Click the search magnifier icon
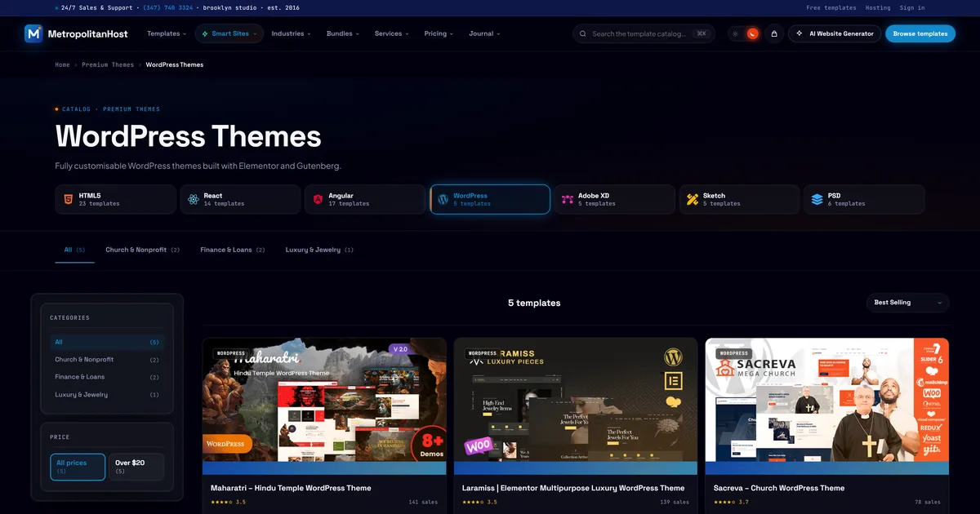This screenshot has height=514, width=980. click(583, 33)
